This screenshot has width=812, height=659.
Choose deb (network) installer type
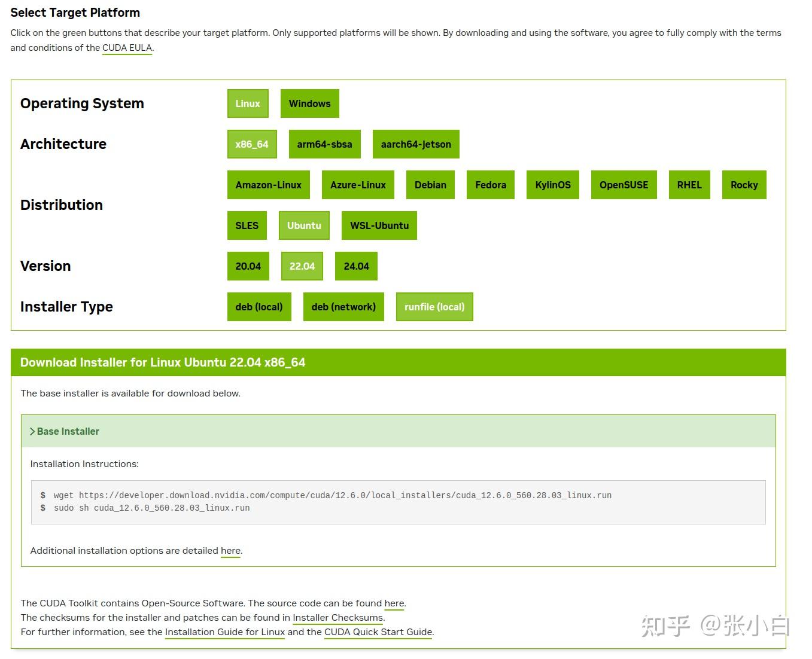pos(343,307)
